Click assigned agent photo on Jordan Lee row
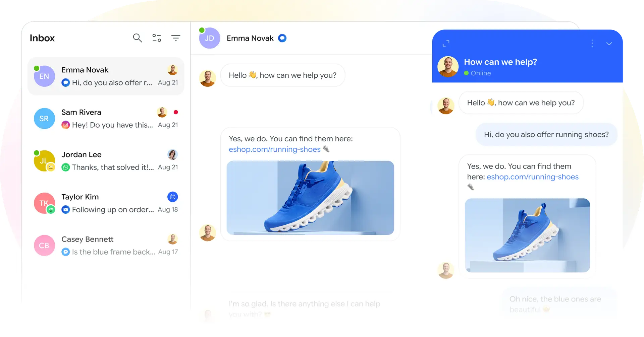Image resolution: width=644 pixels, height=337 pixels. click(172, 154)
